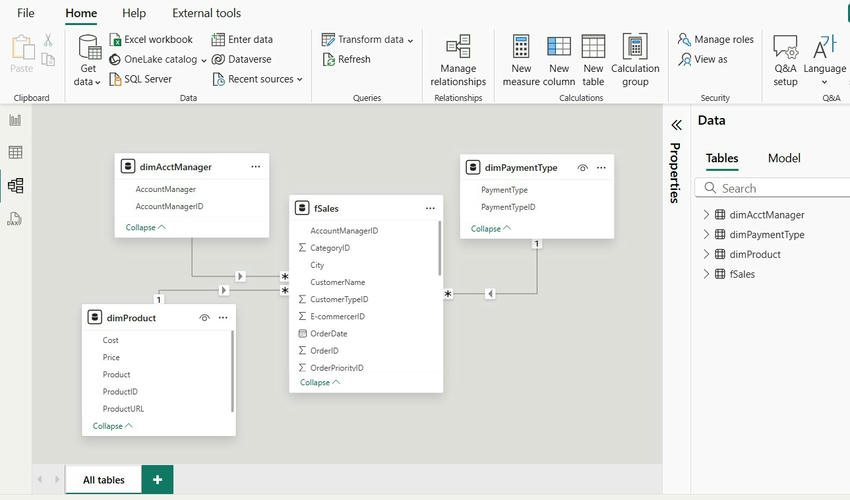The height and width of the screenshot is (500, 850).
Task: Toggle visibility eye on dimProduct card
Action: coord(204,318)
